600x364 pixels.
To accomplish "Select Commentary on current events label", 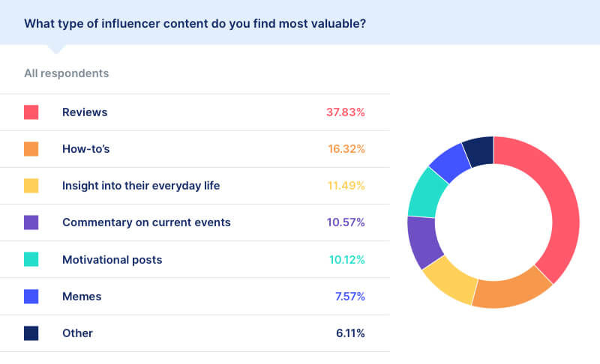I will pyautogui.click(x=146, y=222).
